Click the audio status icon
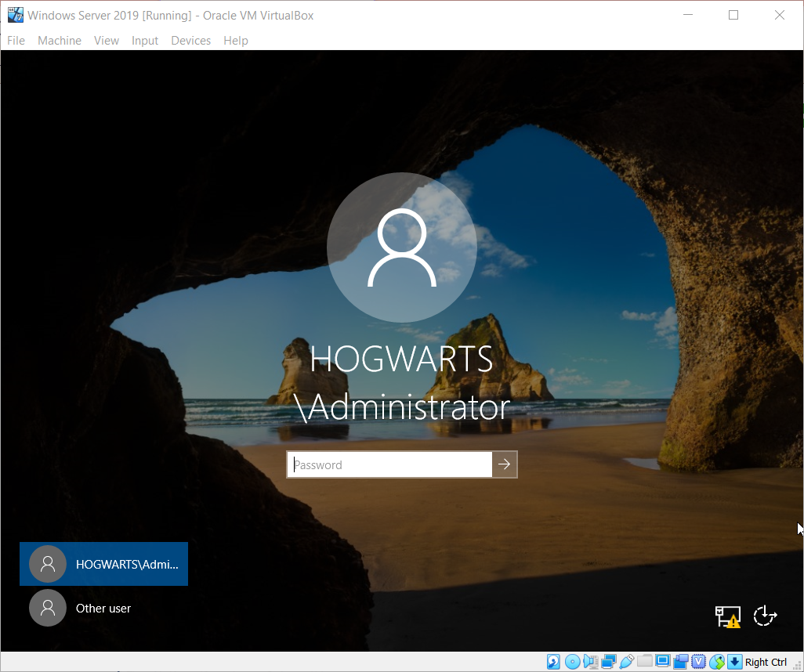The width and height of the screenshot is (804, 672). point(591,662)
